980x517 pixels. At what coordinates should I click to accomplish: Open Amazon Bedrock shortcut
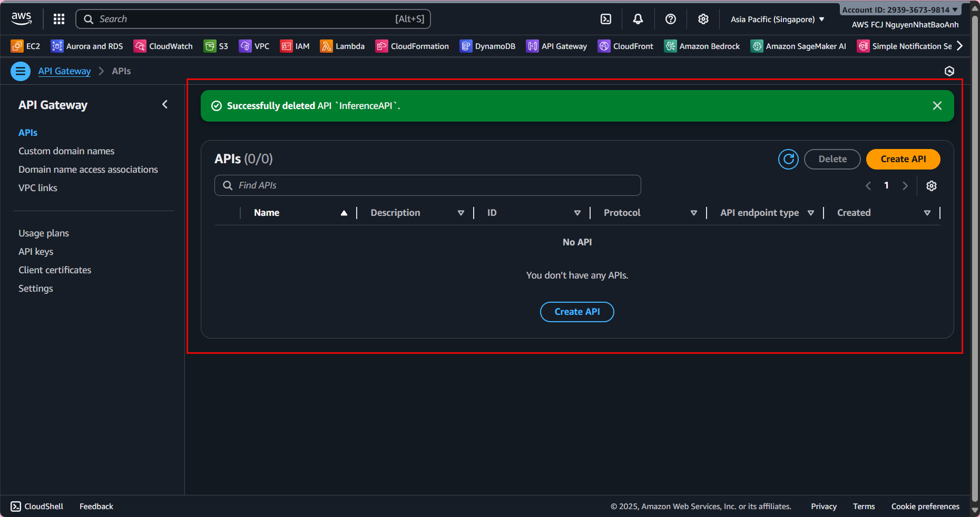point(702,46)
